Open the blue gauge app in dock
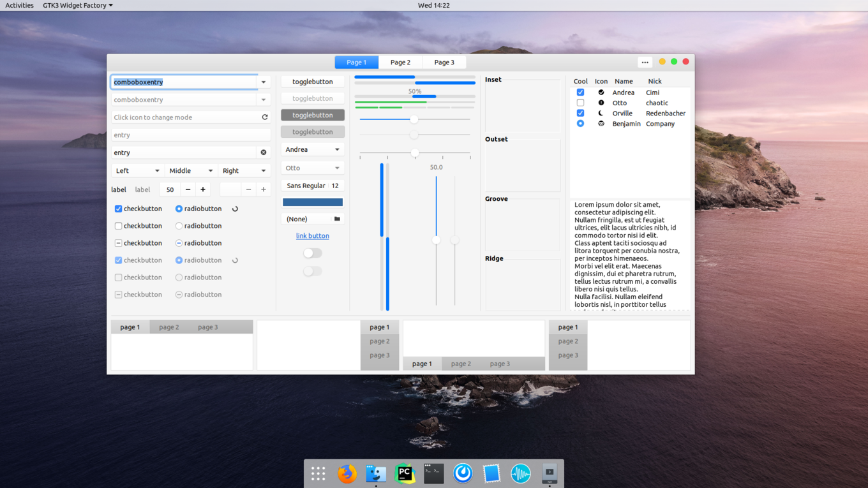 463,473
